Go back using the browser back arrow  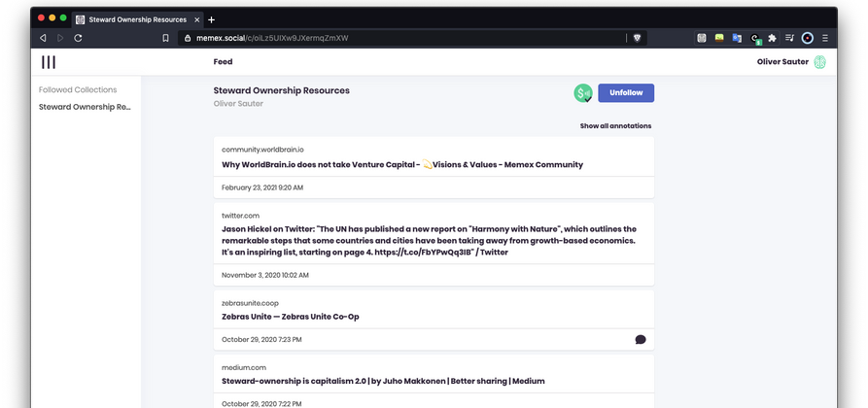click(x=43, y=38)
